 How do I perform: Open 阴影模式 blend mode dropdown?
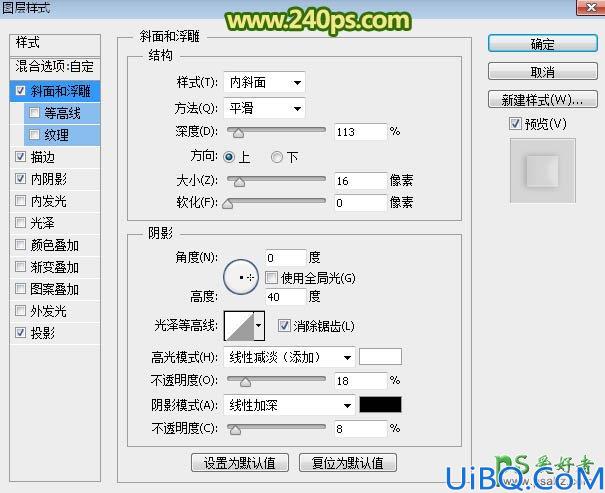289,405
